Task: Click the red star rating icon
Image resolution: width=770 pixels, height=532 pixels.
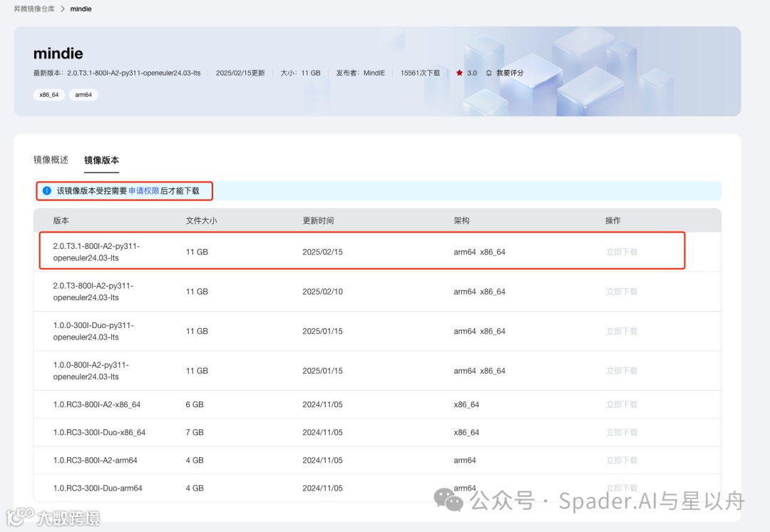Action: coord(459,73)
